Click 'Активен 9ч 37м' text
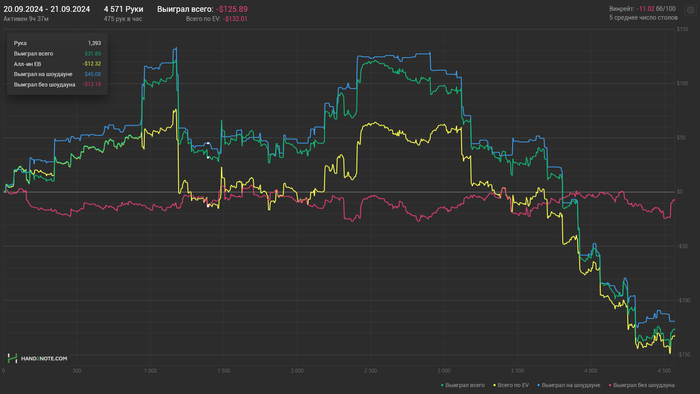 [26, 19]
